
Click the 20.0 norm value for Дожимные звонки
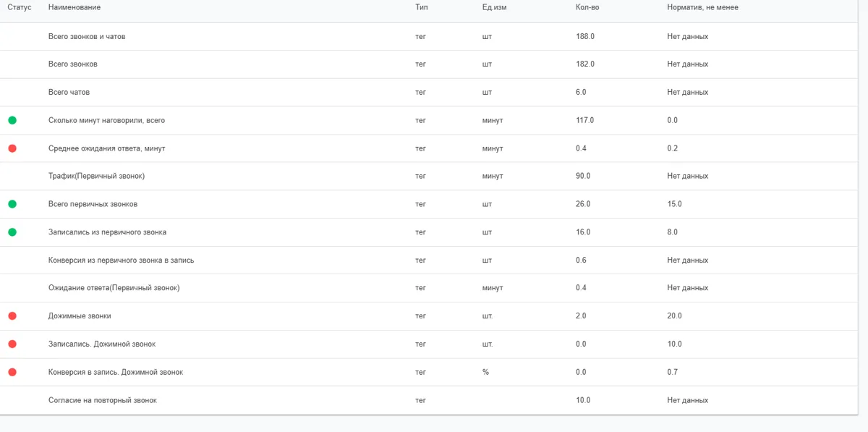click(674, 316)
